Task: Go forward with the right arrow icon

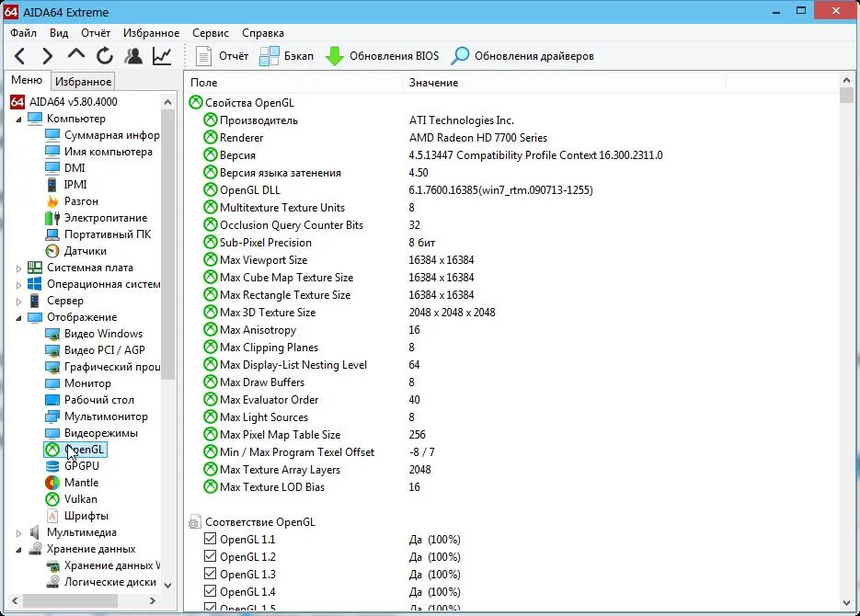Action: pyautogui.click(x=48, y=56)
